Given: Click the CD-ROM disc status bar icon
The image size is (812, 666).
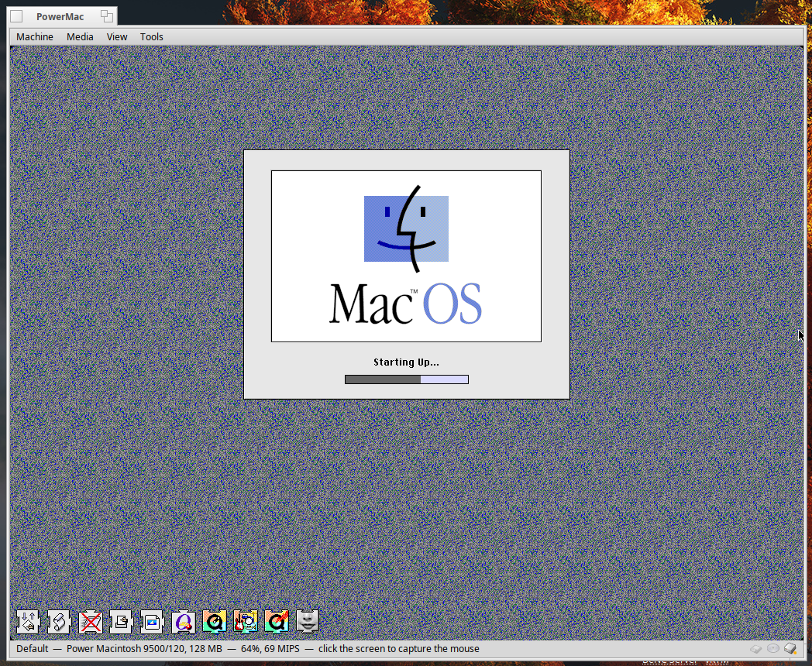Looking at the screenshot, I should coord(772,648).
